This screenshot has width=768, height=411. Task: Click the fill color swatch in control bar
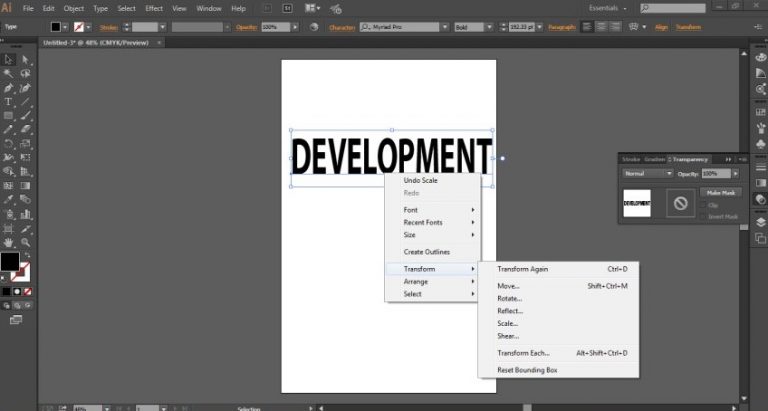pos(56,27)
